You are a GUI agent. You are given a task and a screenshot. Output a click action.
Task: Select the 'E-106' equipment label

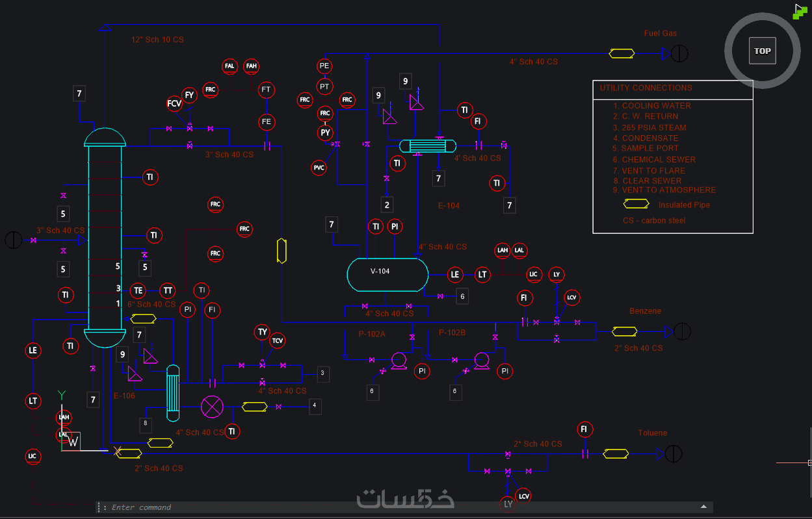124,395
